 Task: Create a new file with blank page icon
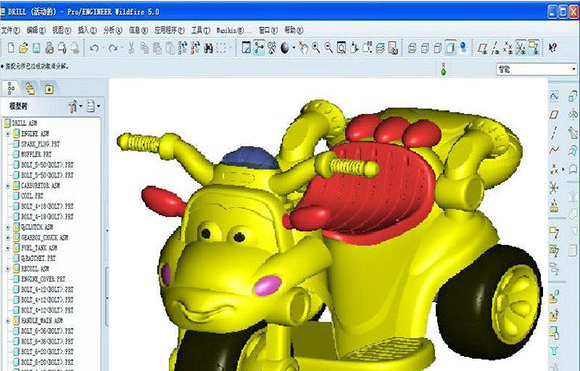pos(11,48)
